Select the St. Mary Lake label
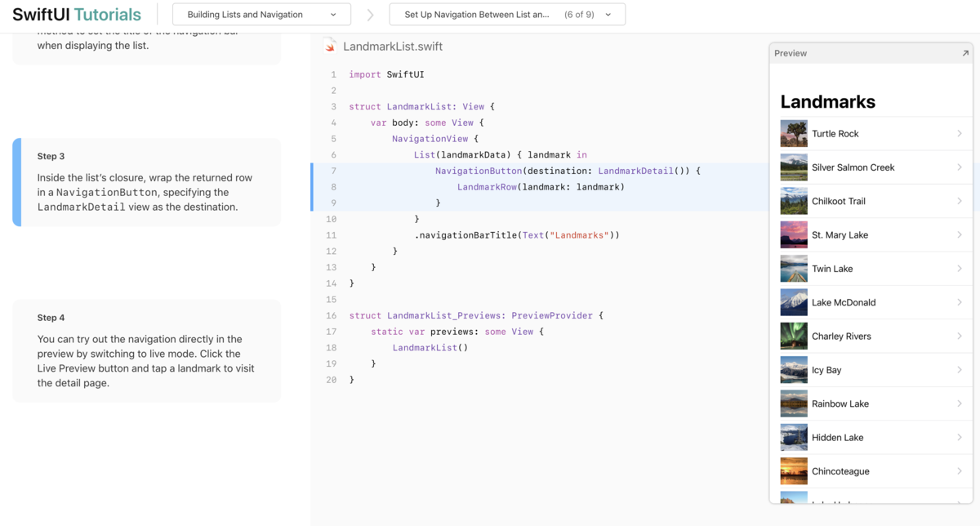 pyautogui.click(x=840, y=234)
